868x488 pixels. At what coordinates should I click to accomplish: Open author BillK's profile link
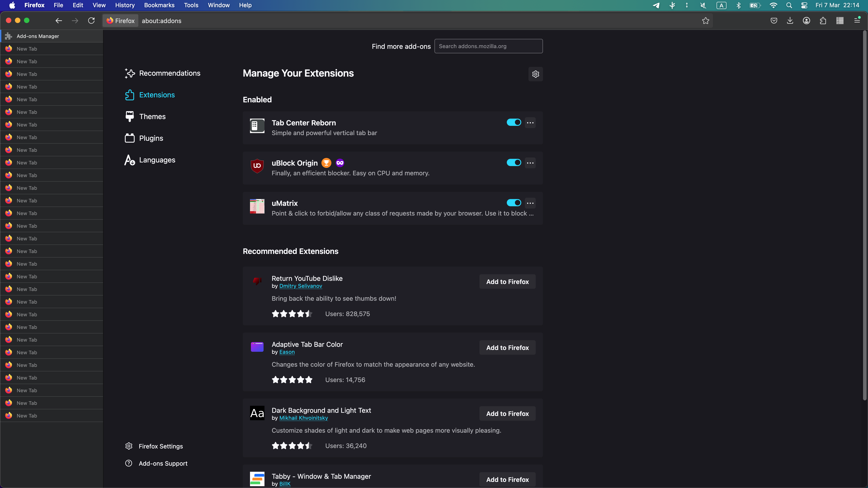285,484
